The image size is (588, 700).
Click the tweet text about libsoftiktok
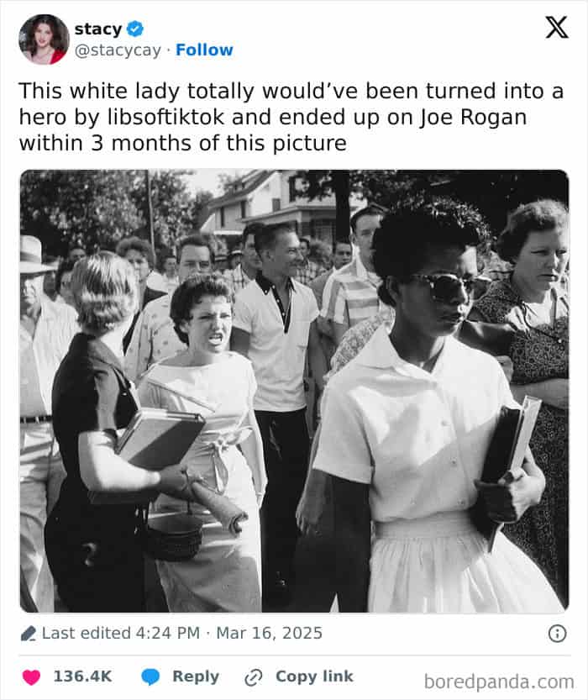pyautogui.click(x=291, y=117)
